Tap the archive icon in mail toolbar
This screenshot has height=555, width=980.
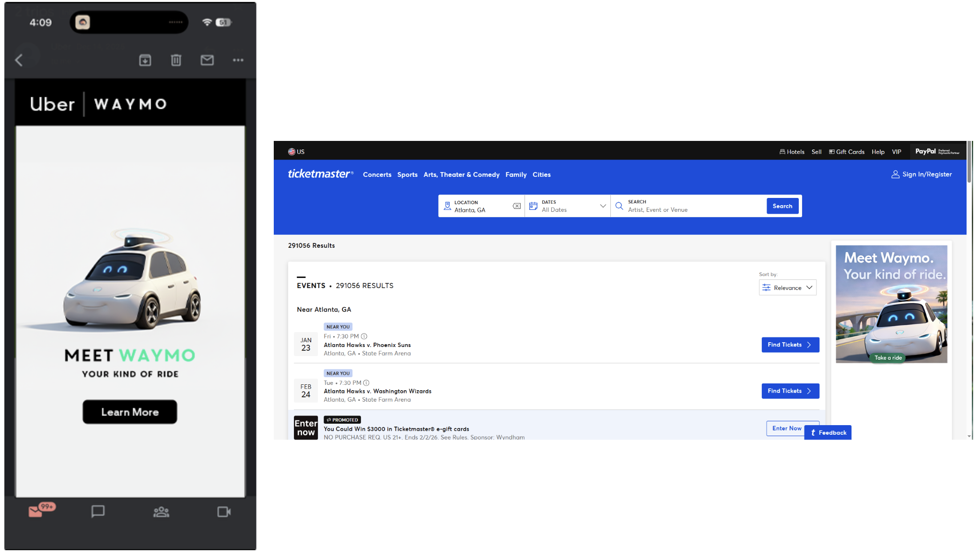[145, 60]
